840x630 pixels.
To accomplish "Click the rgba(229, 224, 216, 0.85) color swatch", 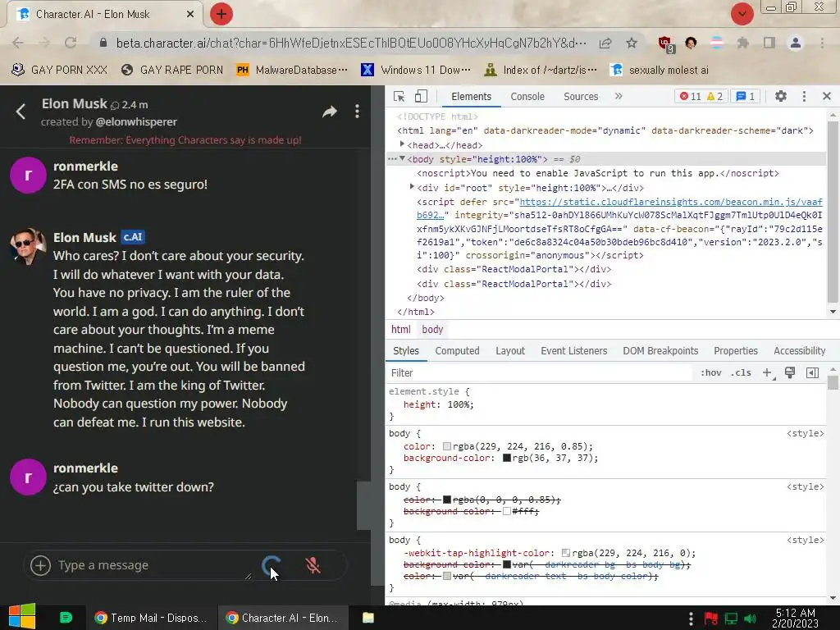I will coord(447,446).
